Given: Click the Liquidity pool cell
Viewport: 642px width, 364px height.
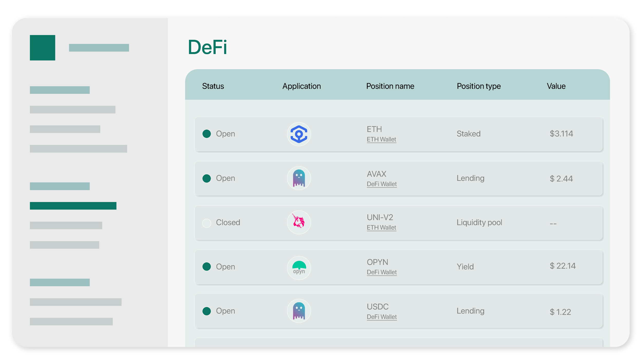Looking at the screenshot, I should click(479, 223).
